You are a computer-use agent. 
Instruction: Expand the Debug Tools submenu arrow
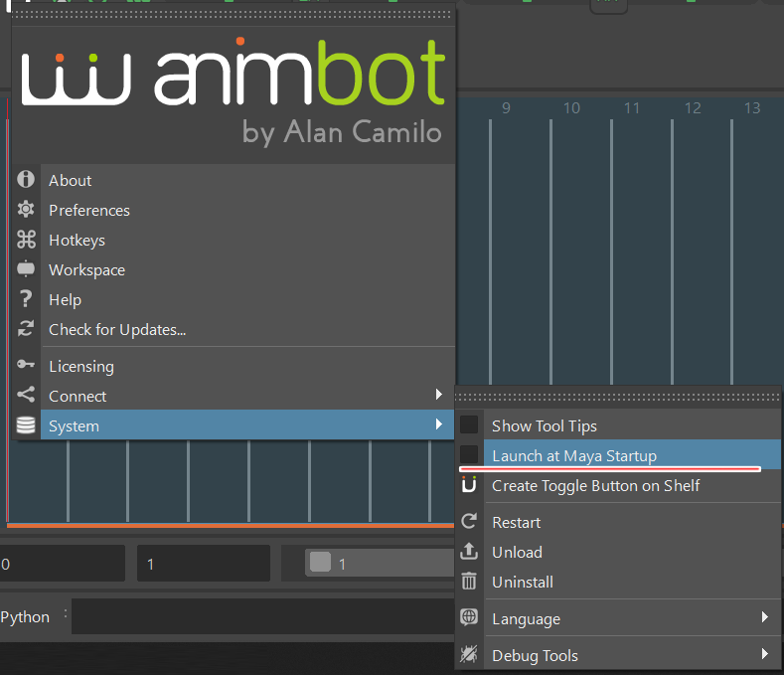point(764,655)
